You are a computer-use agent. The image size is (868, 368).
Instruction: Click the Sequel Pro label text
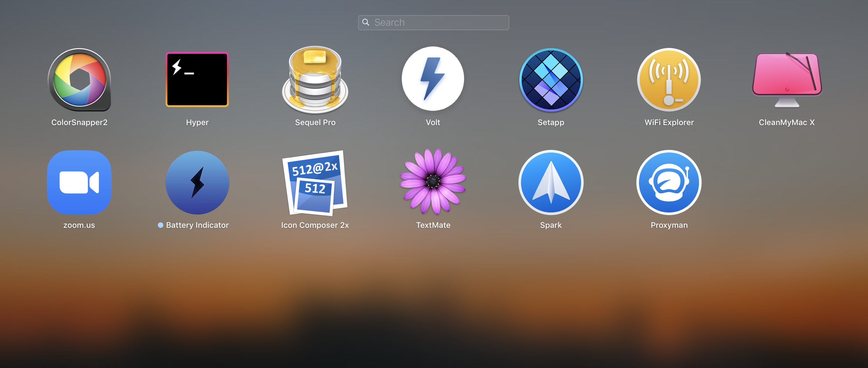(315, 122)
